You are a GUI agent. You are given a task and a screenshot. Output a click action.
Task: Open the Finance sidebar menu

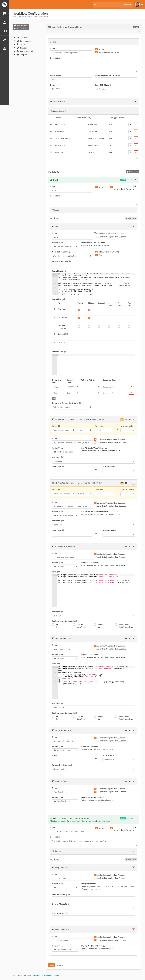pos(5,31)
